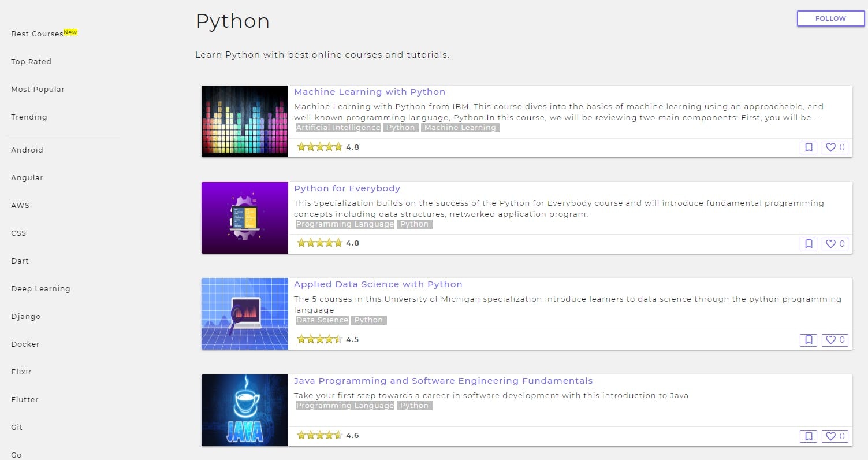Click the Python for Everybody description text
Viewport: 868px width, 460px height.
[559, 209]
